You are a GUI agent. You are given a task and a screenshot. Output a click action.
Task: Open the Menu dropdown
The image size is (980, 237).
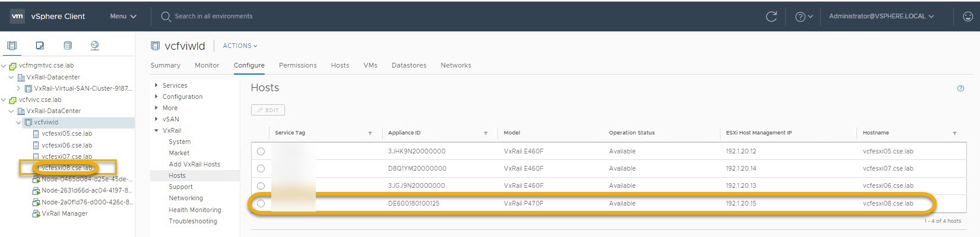pyautogui.click(x=123, y=17)
